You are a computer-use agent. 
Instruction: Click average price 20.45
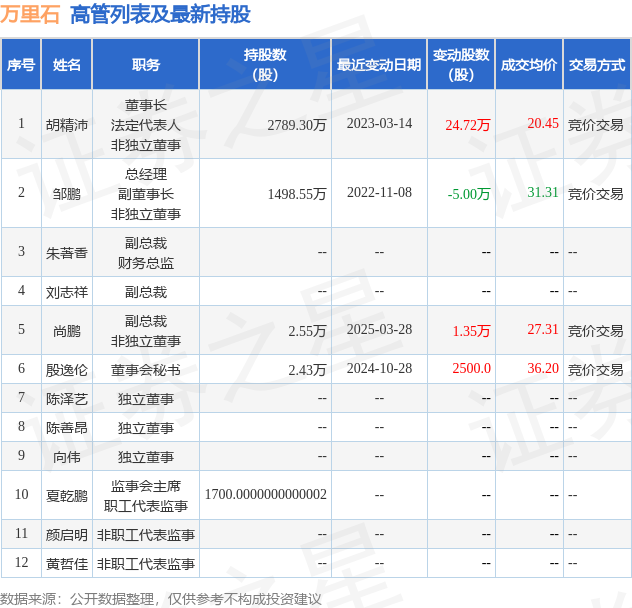(543, 123)
